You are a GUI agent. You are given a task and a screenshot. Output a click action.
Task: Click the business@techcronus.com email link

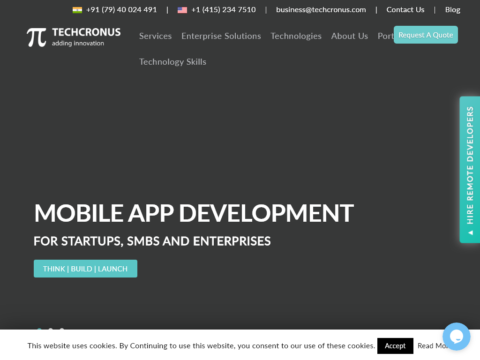point(321,10)
